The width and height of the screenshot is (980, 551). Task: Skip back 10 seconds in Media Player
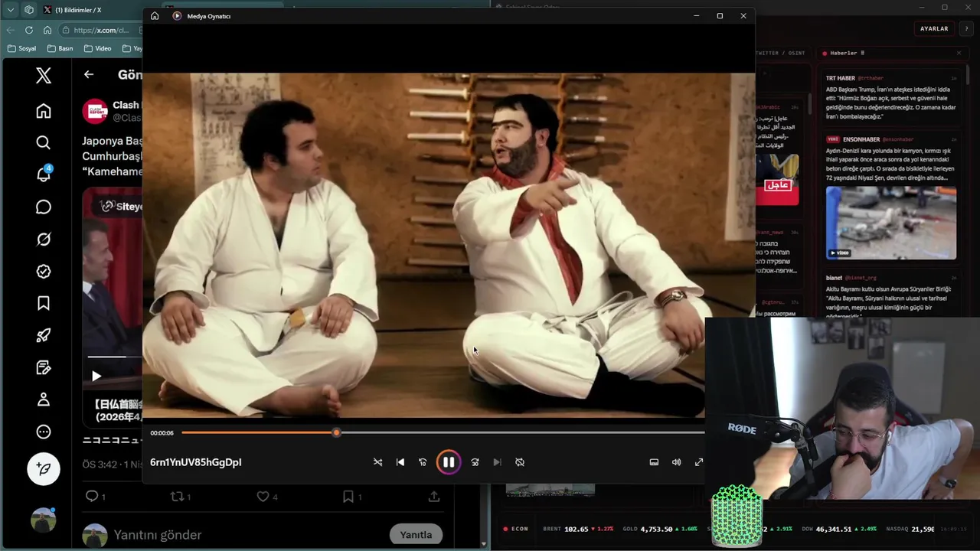[423, 462]
